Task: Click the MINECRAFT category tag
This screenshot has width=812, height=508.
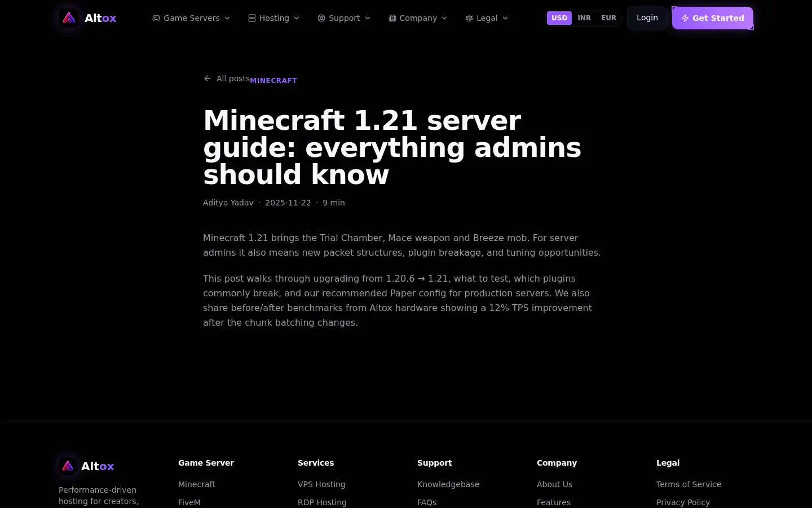Action: [x=273, y=80]
